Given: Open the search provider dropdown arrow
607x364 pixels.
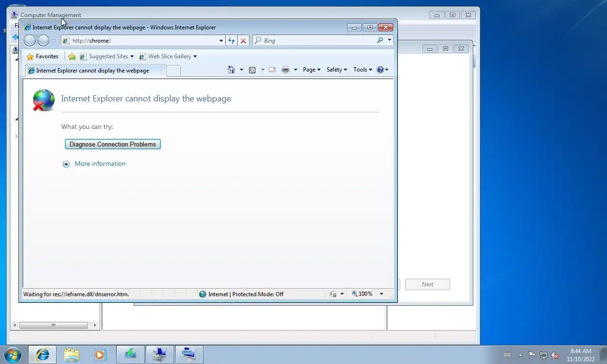Looking at the screenshot, I should tap(389, 40).
